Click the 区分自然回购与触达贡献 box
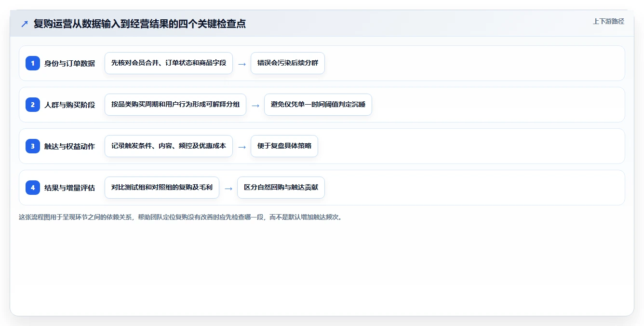644x326 pixels. tap(281, 188)
